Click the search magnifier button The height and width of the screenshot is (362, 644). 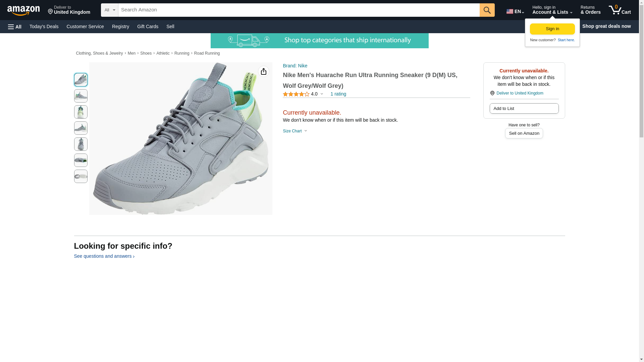coord(487,10)
